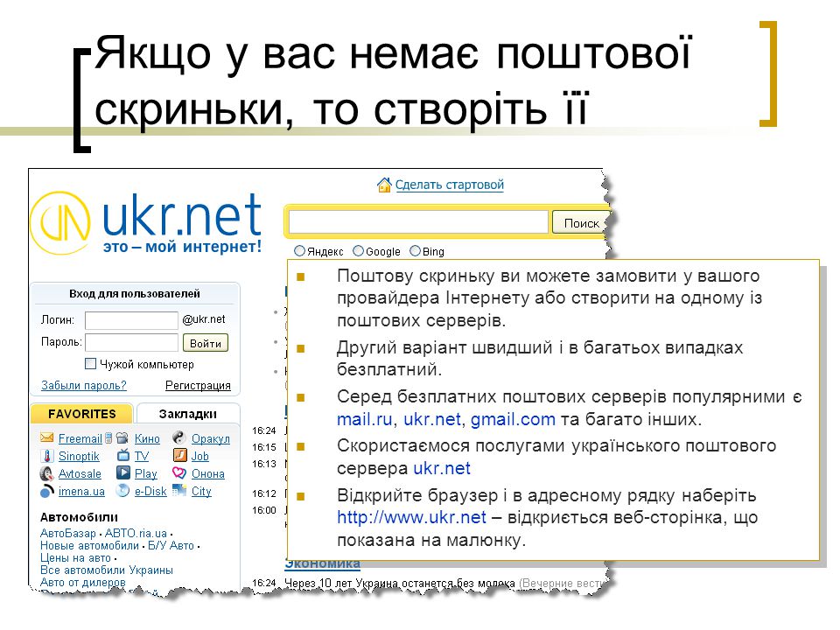Open the Украина останется без молока headline
The width and height of the screenshot is (840, 630).
[400, 583]
